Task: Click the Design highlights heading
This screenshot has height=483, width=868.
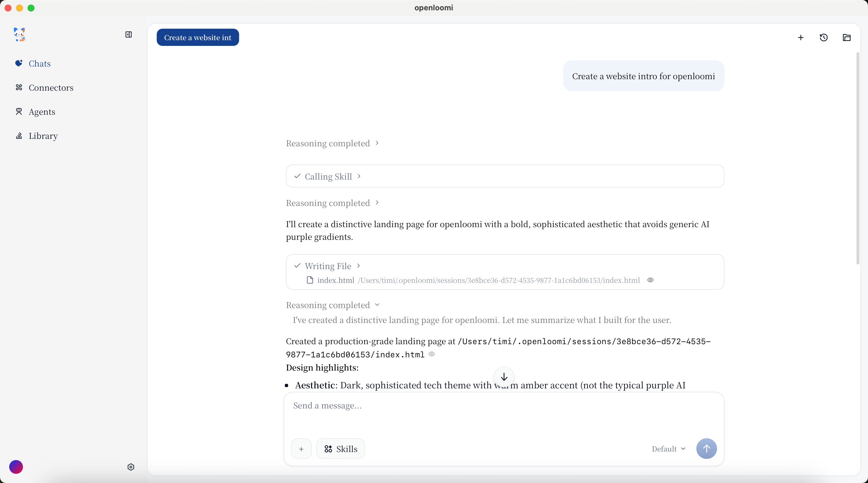Action: point(322,367)
